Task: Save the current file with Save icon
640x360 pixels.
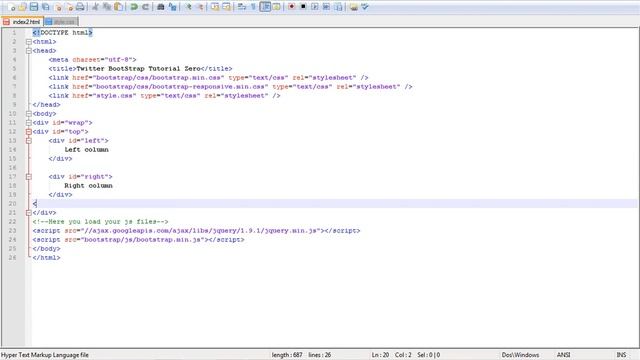Action: [34, 7]
